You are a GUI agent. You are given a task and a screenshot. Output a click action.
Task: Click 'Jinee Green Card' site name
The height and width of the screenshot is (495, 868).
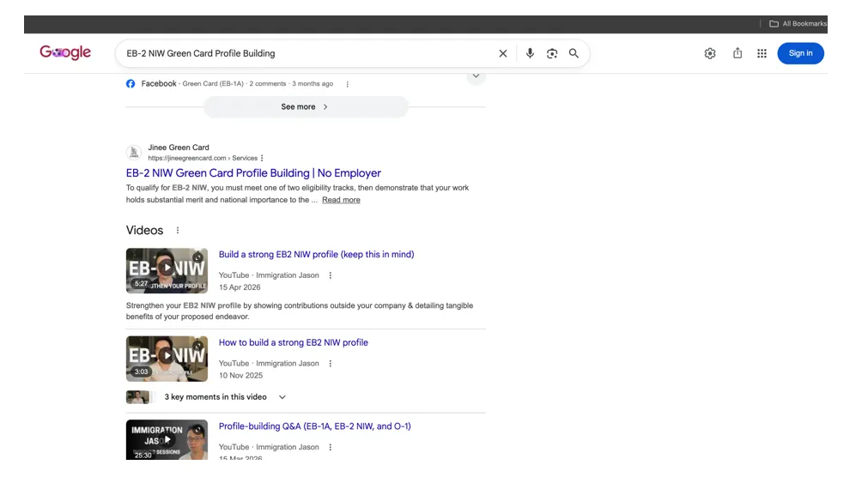coord(179,148)
